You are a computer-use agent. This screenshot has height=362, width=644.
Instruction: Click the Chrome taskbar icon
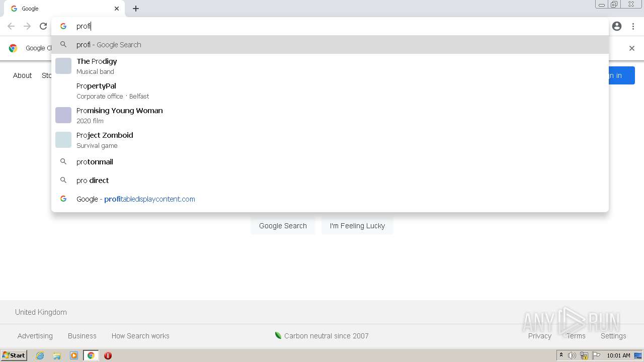tap(91, 355)
